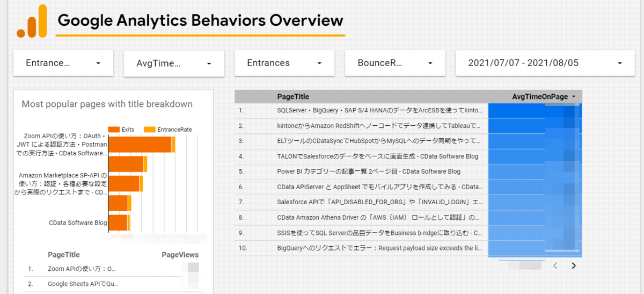Screen dimensions: 644x294
Task: Open the BounceR… filter dropdown
Action: 395,63
